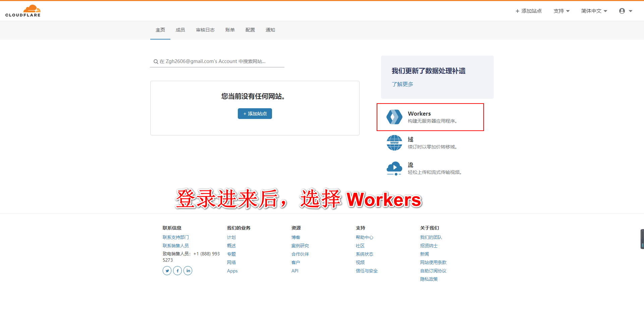
Task: Click + 添加站点 in top header
Action: pyautogui.click(x=529, y=11)
